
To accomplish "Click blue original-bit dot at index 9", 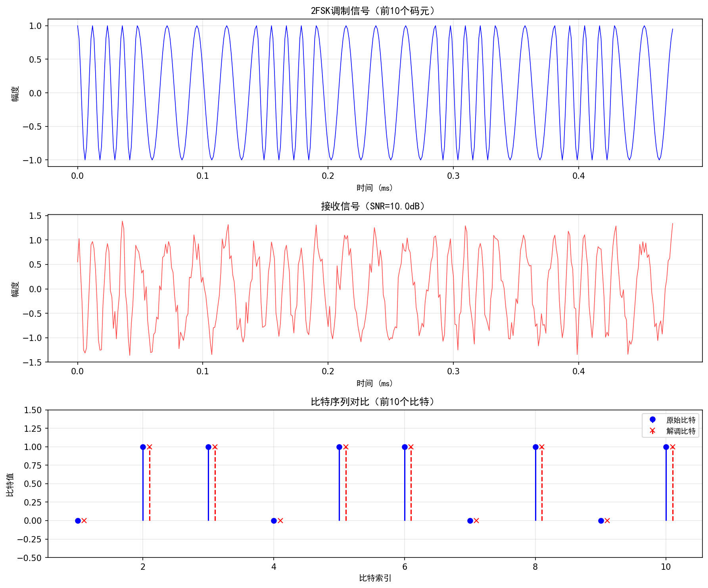I will point(601,521).
